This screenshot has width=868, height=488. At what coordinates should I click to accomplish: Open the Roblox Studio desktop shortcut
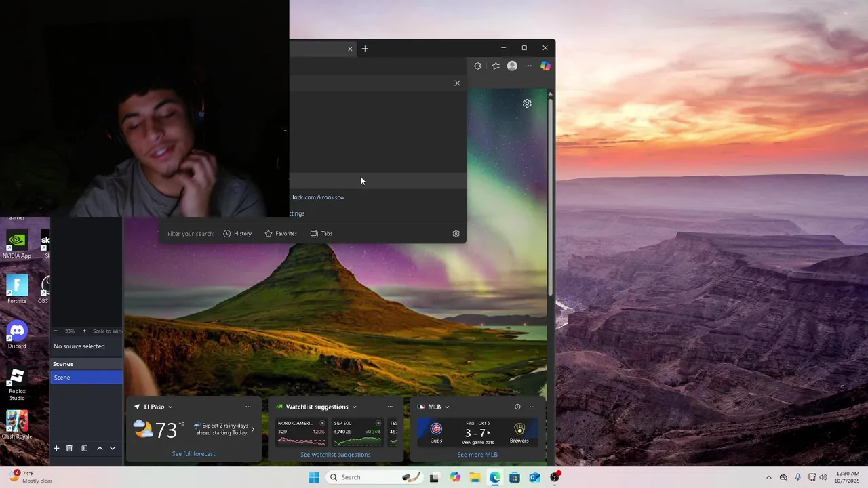click(x=17, y=384)
